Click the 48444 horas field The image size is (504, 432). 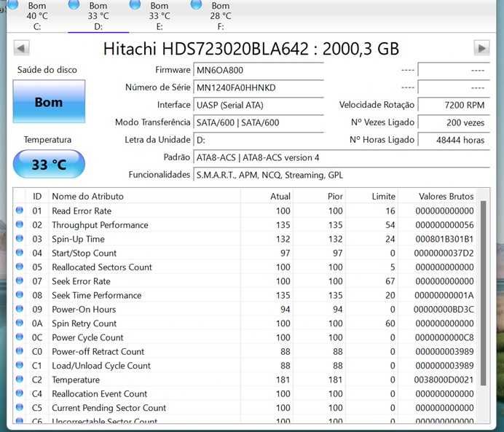tap(454, 140)
